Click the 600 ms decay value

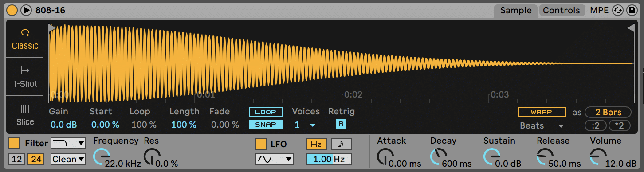click(x=457, y=164)
